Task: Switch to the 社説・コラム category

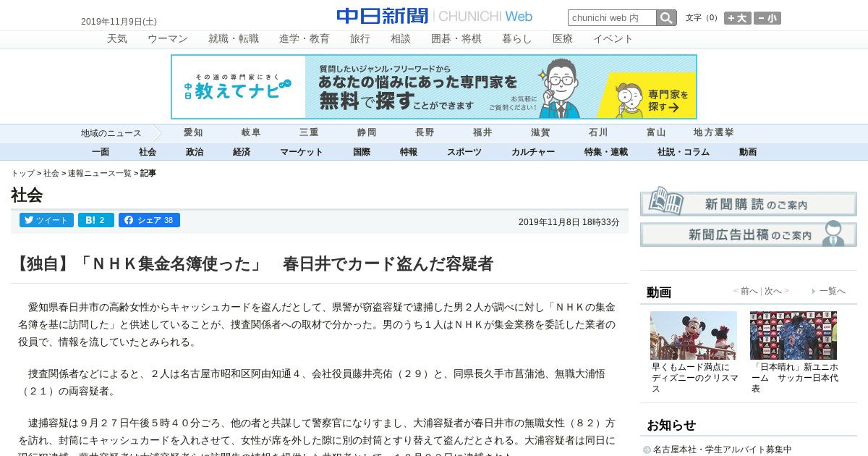Action: (x=684, y=152)
